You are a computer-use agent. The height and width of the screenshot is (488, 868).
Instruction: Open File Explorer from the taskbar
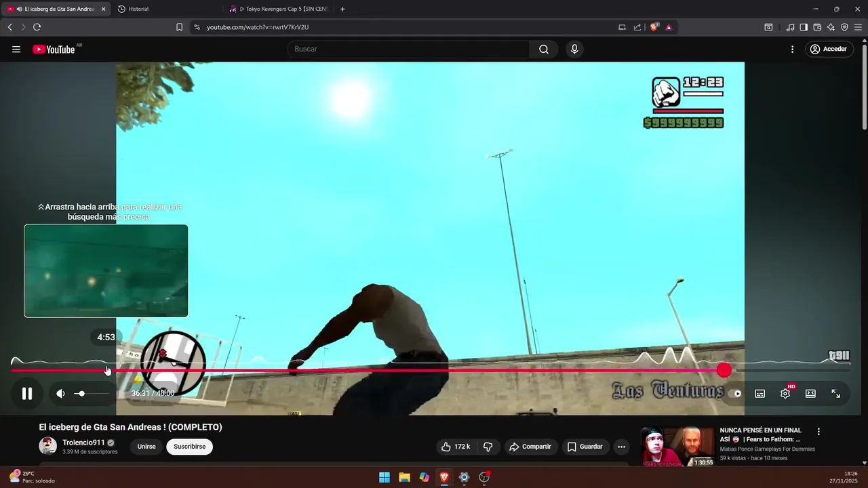(x=404, y=477)
